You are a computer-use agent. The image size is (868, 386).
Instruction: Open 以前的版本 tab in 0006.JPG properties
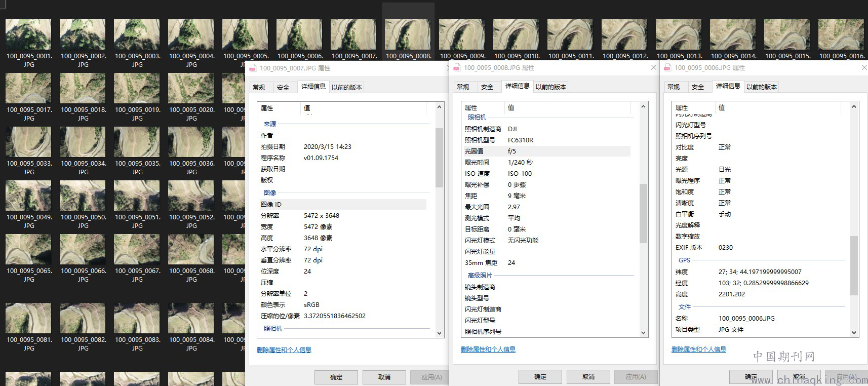tap(762, 87)
